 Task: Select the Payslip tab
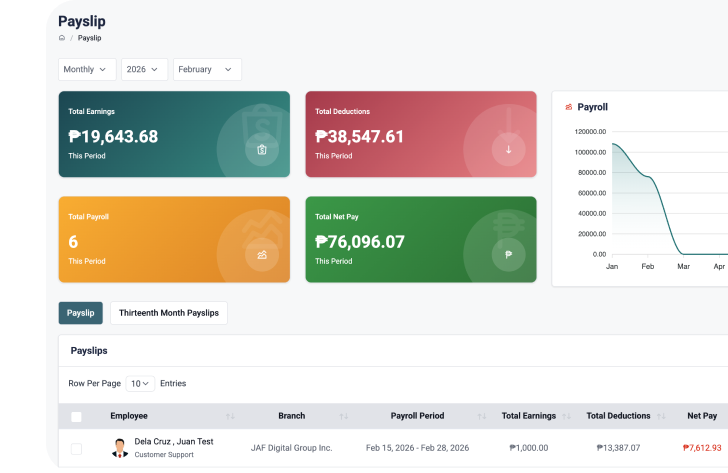pyautogui.click(x=80, y=313)
